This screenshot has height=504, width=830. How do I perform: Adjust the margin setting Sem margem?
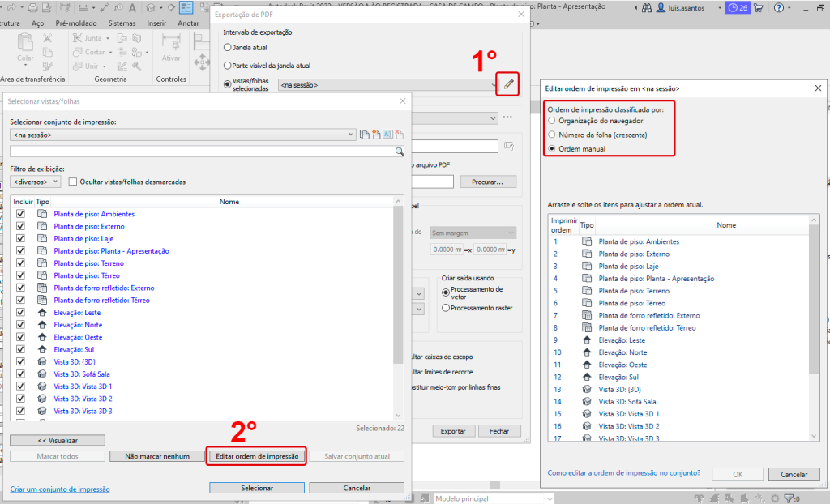point(473,233)
